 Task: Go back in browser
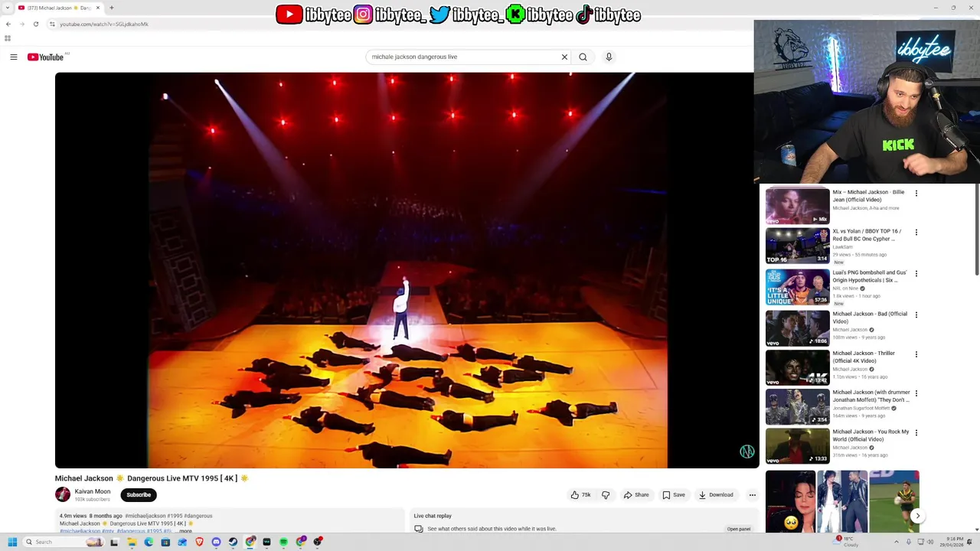8,24
